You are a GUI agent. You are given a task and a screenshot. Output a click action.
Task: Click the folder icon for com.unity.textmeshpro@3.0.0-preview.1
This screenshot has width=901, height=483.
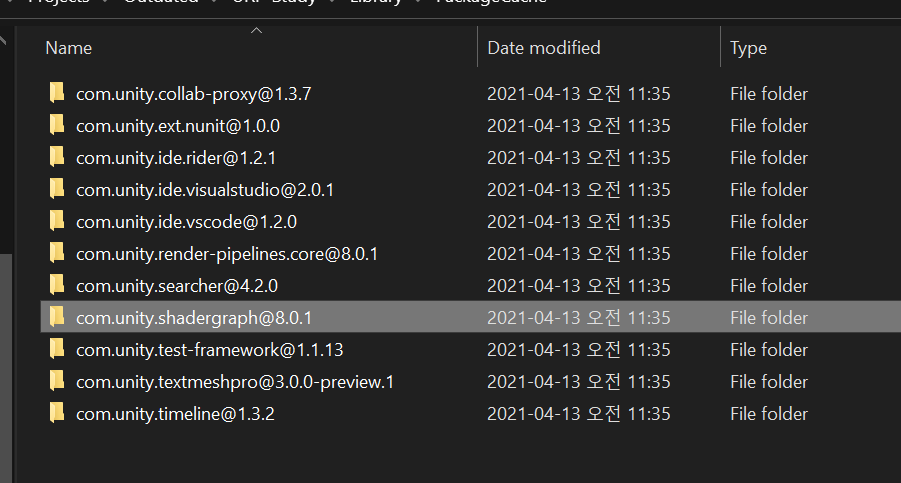(x=57, y=381)
